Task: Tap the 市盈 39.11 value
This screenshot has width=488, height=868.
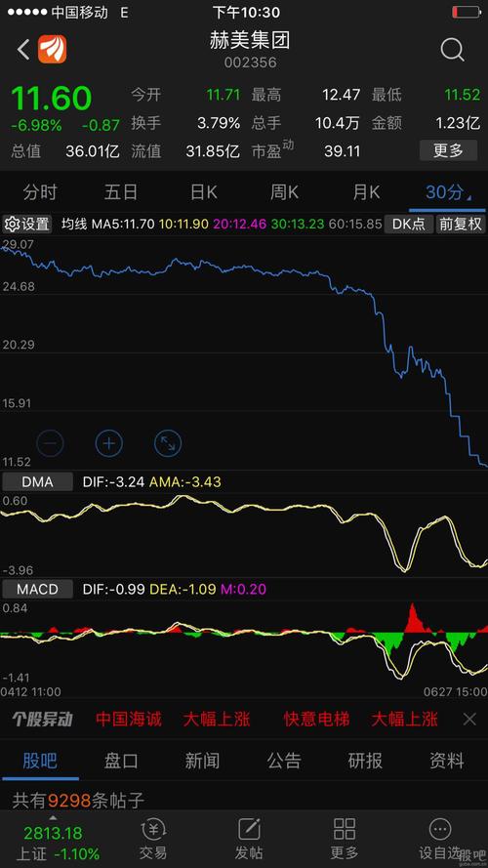Action: [342, 150]
